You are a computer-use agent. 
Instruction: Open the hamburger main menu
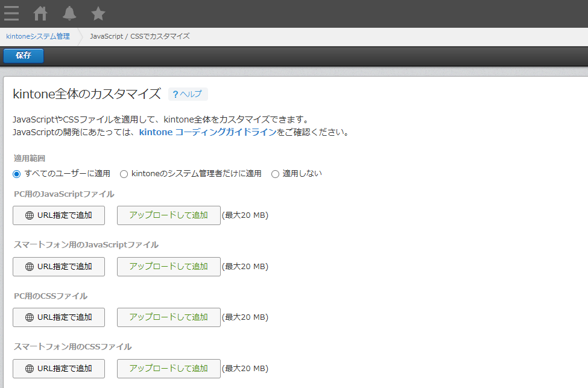coord(11,13)
